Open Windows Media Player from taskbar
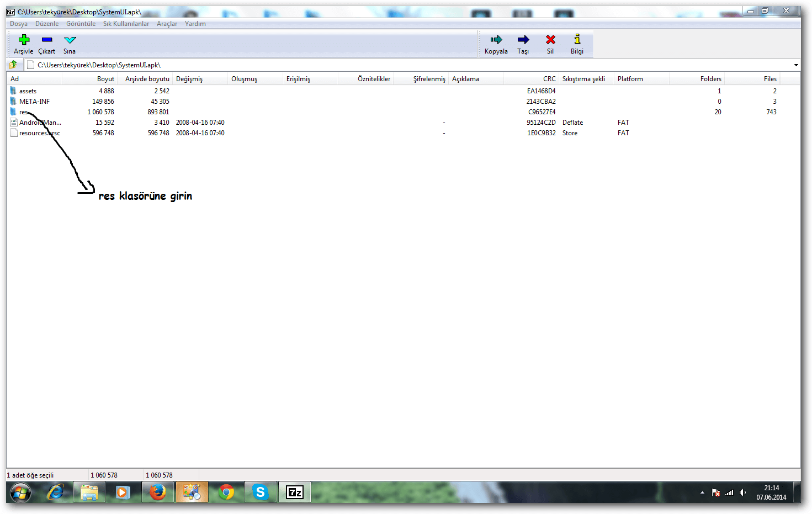 click(123, 492)
